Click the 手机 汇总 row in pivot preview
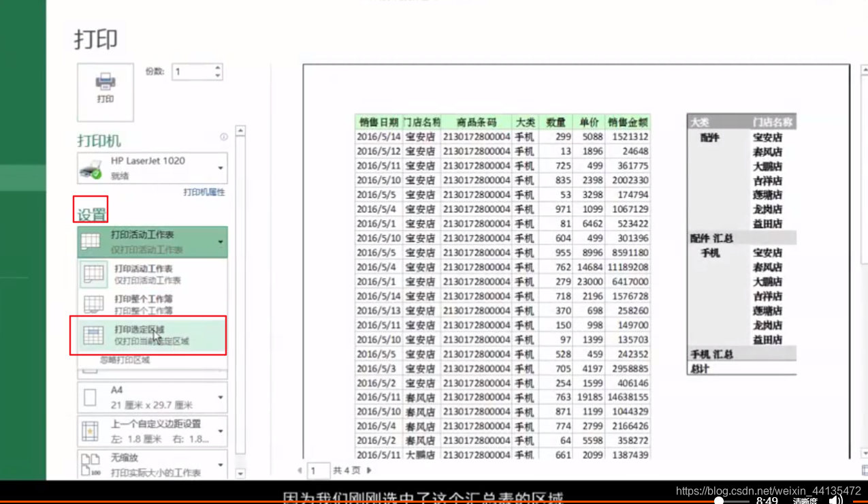This screenshot has width=868, height=504. [741, 354]
